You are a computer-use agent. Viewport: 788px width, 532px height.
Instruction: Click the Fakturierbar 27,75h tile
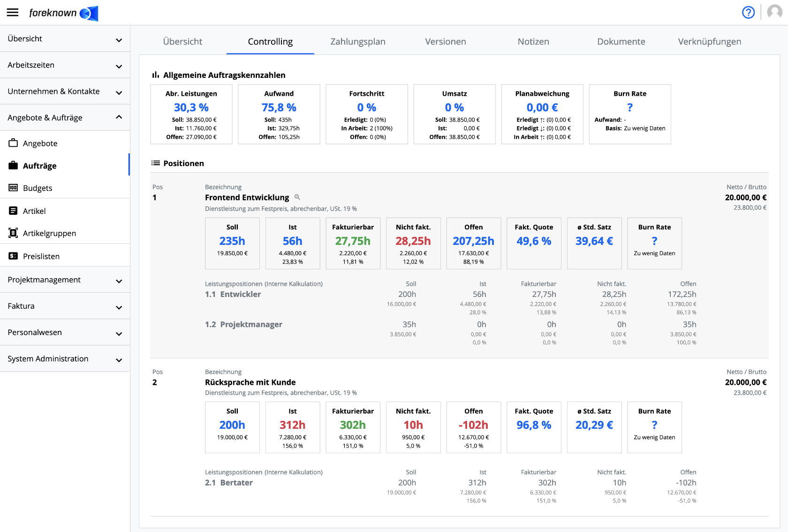[x=353, y=243]
